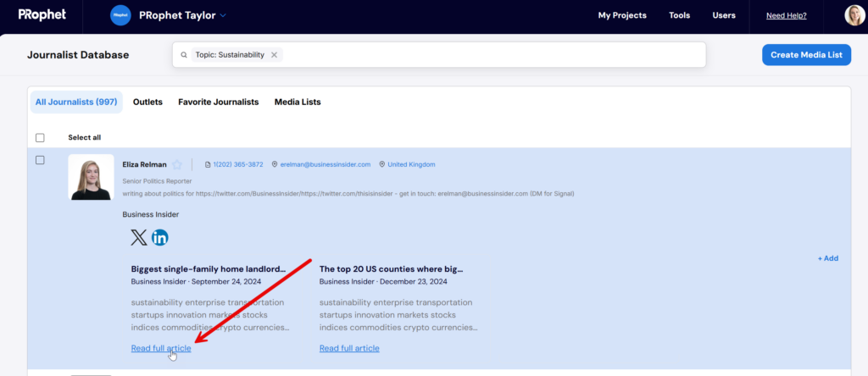Open the Users menu
The image size is (868, 376).
(x=724, y=15)
